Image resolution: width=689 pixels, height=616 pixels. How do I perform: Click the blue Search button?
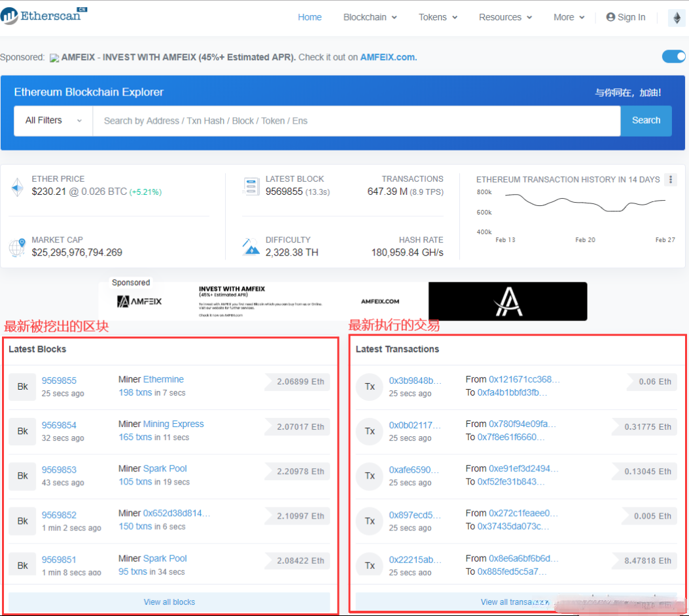tap(646, 121)
